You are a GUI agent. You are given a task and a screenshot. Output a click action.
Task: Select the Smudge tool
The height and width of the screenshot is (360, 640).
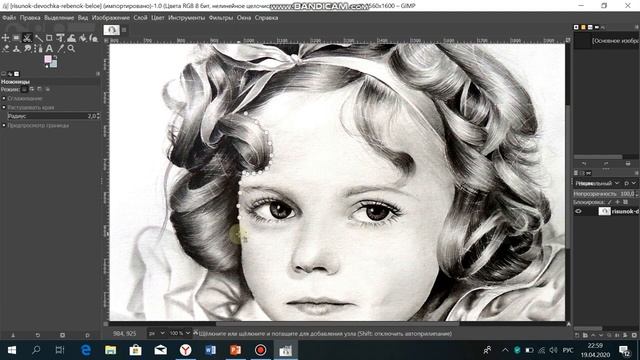click(x=28, y=49)
